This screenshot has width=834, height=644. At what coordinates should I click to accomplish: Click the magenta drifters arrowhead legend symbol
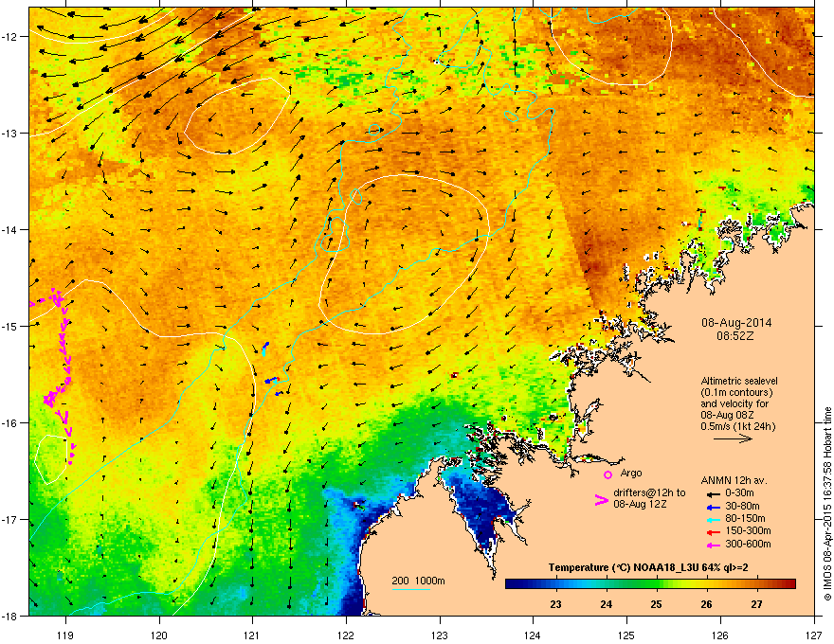click(601, 499)
